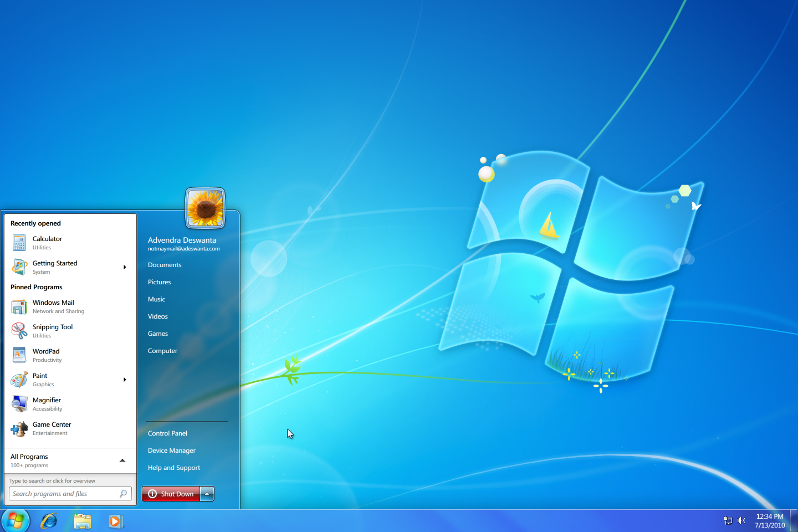798x532 pixels.
Task: Open the Snipping Tool scissors icon
Action: pos(19,331)
